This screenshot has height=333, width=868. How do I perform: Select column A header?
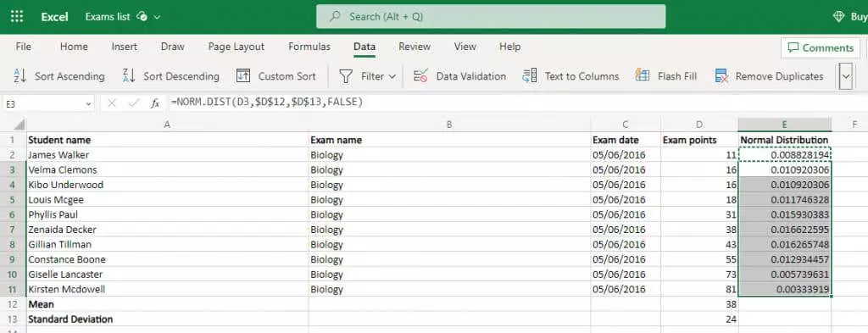[167, 125]
